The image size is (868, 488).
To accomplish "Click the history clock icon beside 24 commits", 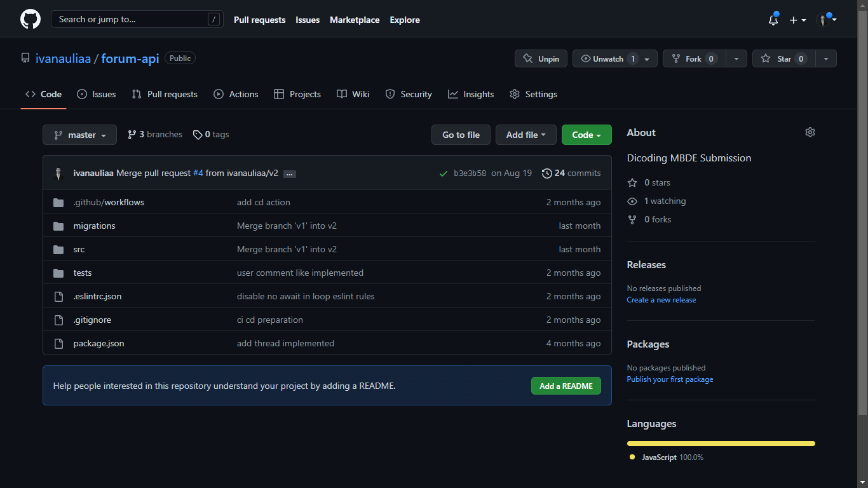I will click(x=546, y=173).
